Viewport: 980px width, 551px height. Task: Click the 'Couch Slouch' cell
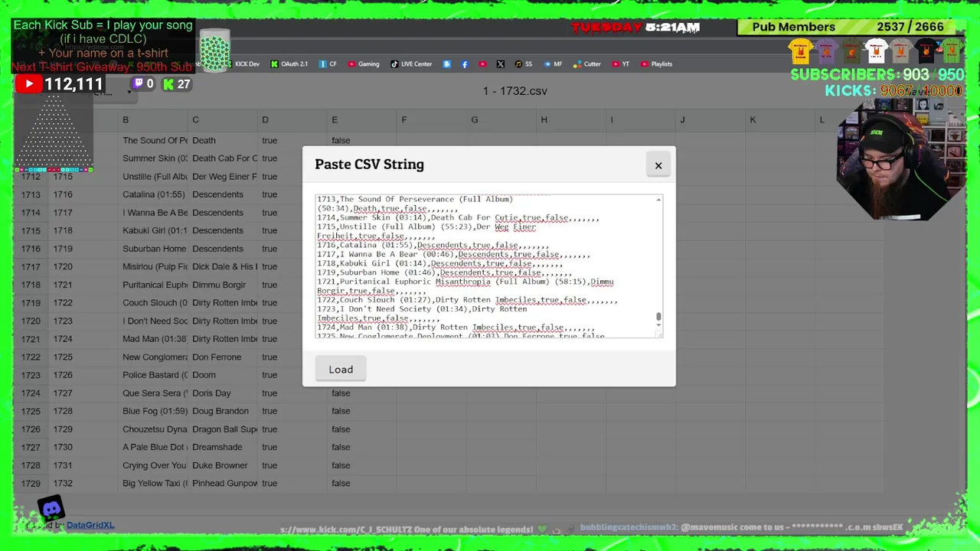153,303
